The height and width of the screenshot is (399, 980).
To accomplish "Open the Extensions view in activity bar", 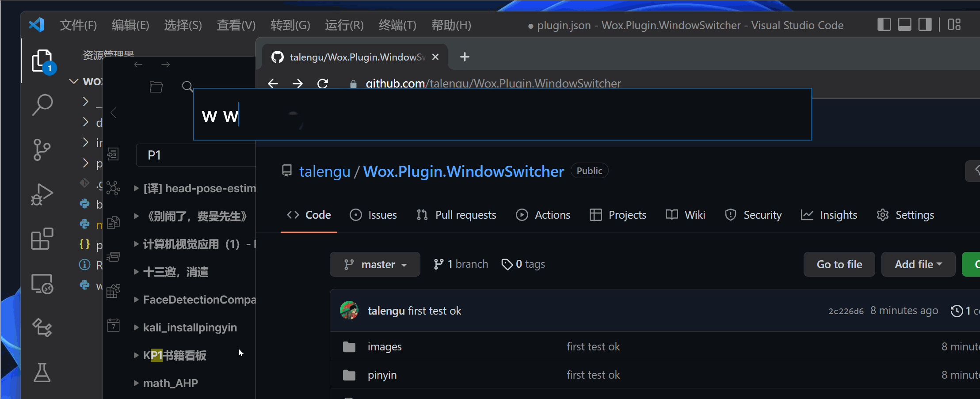I will [x=42, y=239].
